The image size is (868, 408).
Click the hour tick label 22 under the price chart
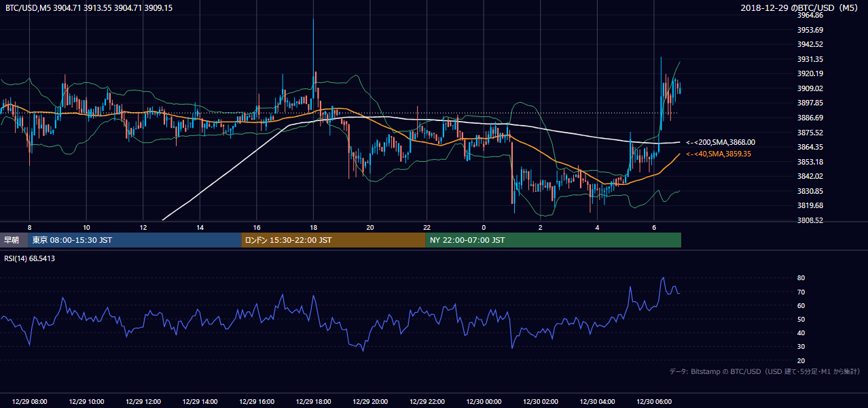pyautogui.click(x=427, y=227)
